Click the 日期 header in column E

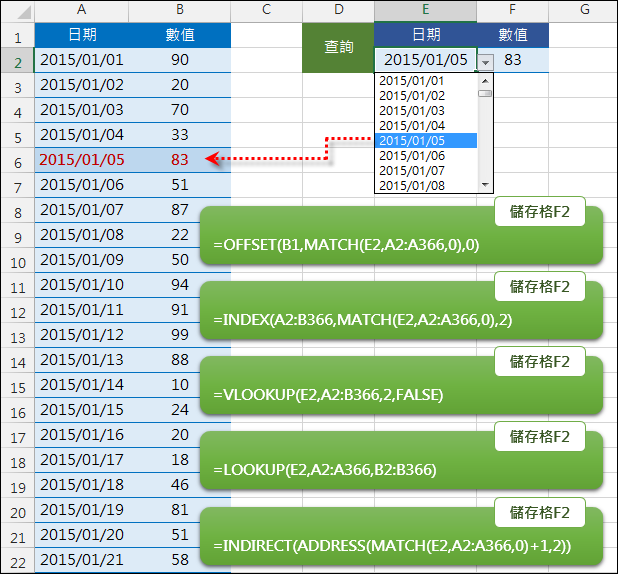click(x=426, y=35)
